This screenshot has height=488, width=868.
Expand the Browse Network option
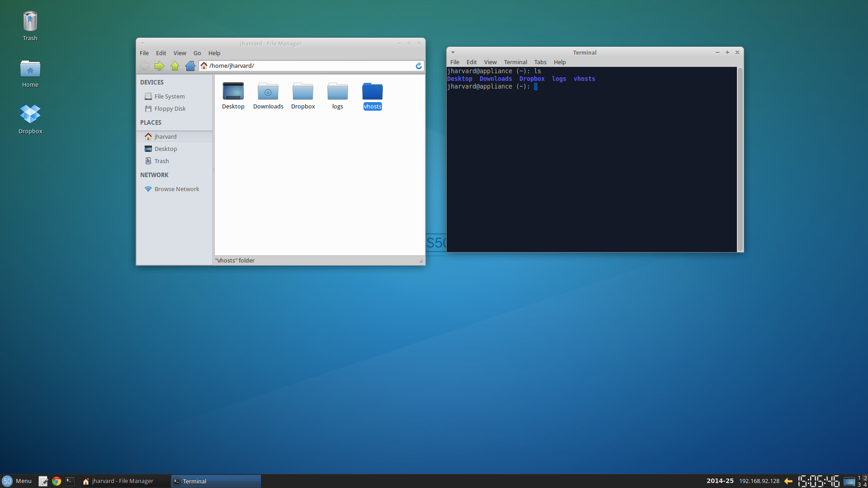[177, 189]
